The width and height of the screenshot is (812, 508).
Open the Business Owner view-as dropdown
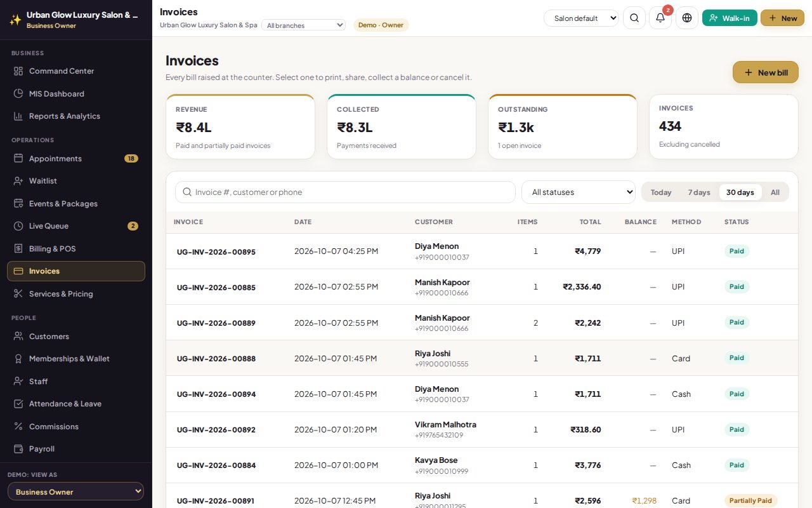pyautogui.click(x=75, y=491)
